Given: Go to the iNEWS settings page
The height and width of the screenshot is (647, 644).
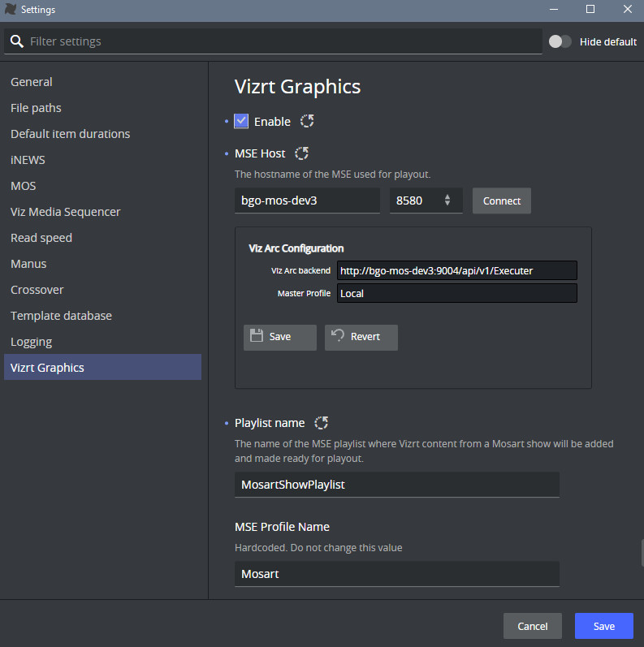Looking at the screenshot, I should [28, 160].
